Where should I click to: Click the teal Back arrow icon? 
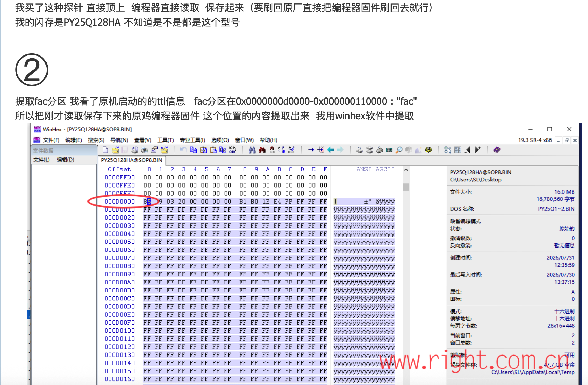[x=330, y=150]
